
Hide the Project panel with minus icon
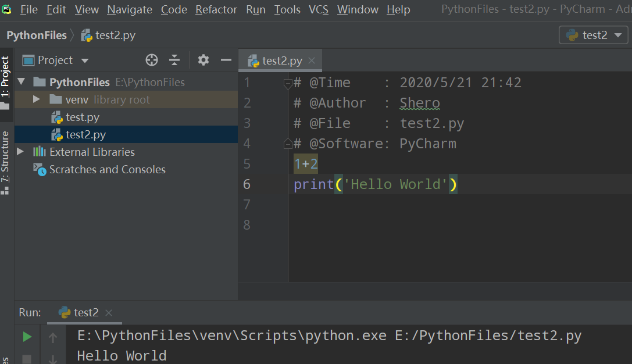(226, 60)
